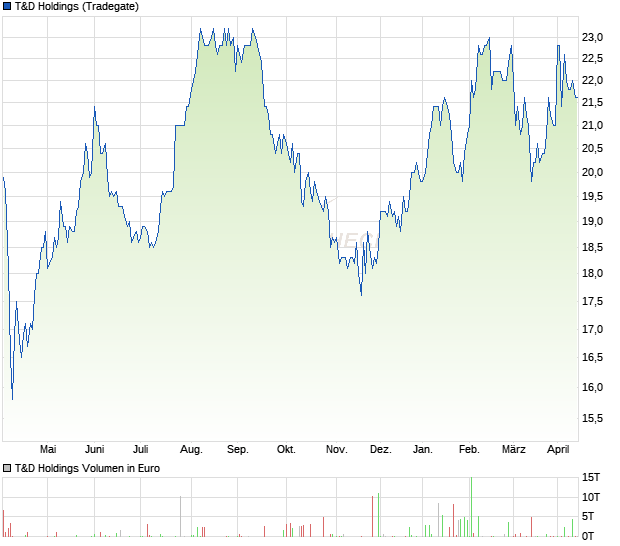The image size is (620, 546).
Task: Click the 20,0 price axis value
Action: [x=592, y=172]
